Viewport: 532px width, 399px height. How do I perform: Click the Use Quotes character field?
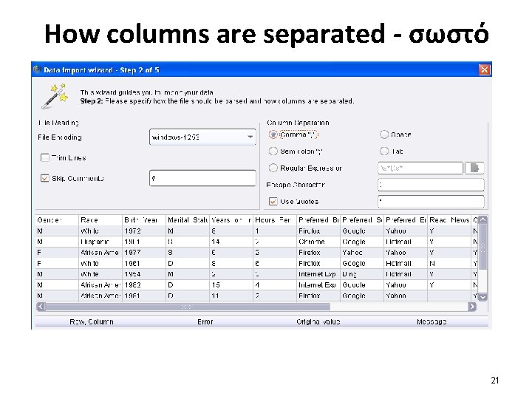431,201
